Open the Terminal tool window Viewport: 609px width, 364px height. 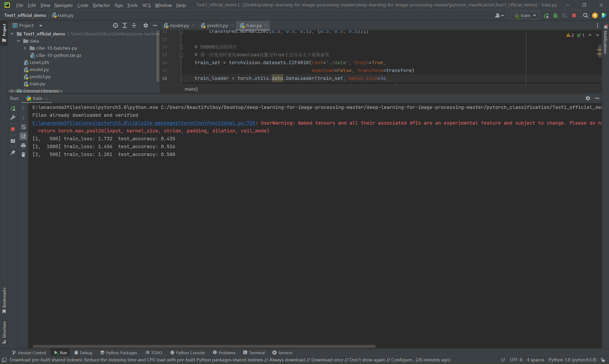coord(254,353)
